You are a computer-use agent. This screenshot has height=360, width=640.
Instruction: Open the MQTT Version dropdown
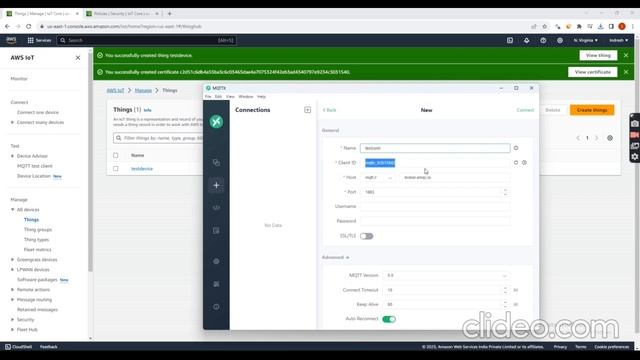coord(446,276)
